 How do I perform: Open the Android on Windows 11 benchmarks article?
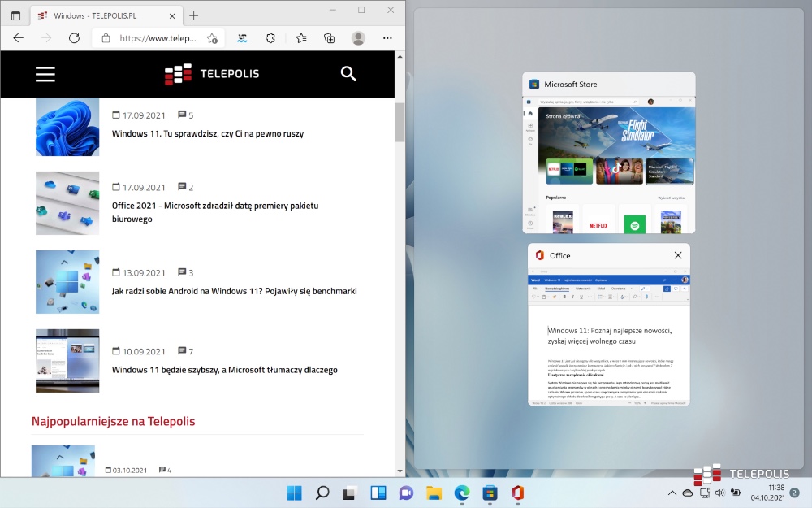[234, 291]
